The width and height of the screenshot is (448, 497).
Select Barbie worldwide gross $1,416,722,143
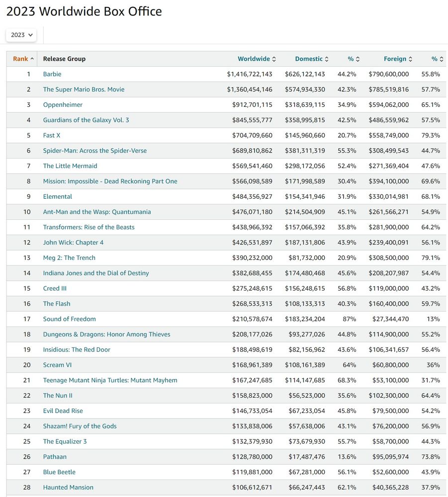click(x=250, y=74)
